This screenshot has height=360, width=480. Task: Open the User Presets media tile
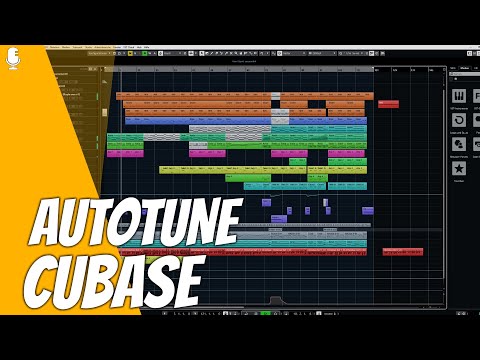459,144
